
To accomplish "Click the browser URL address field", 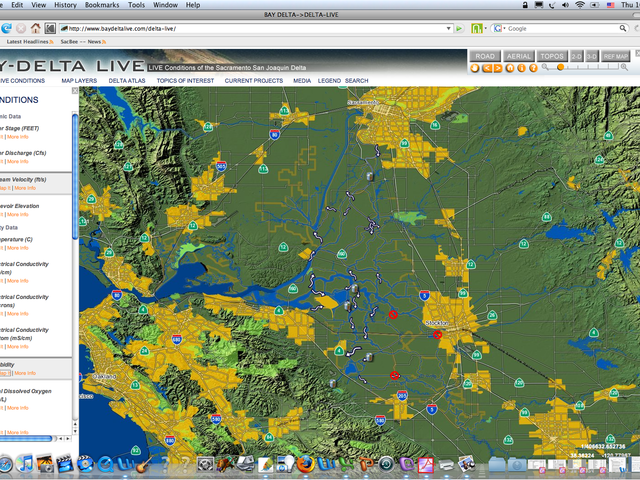I will (256, 29).
